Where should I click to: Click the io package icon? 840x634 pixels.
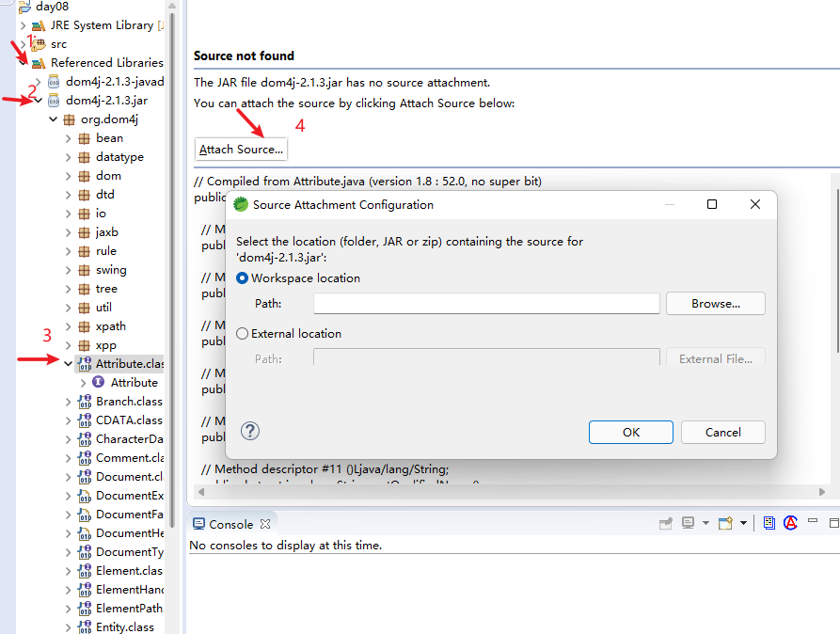point(84,214)
